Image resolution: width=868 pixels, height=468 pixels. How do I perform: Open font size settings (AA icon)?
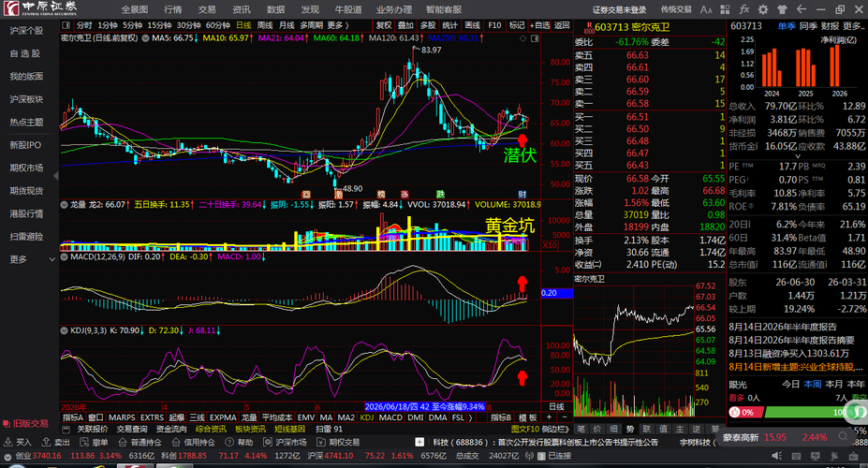[x=706, y=9]
